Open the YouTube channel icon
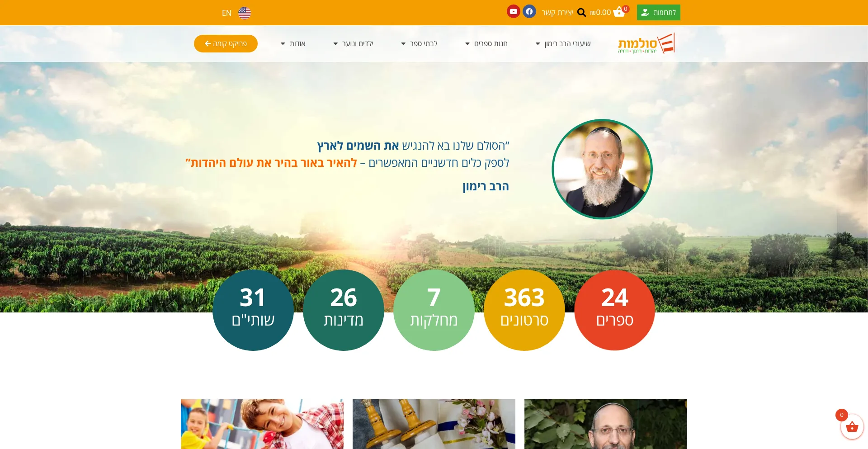This screenshot has width=868, height=449. click(x=513, y=11)
